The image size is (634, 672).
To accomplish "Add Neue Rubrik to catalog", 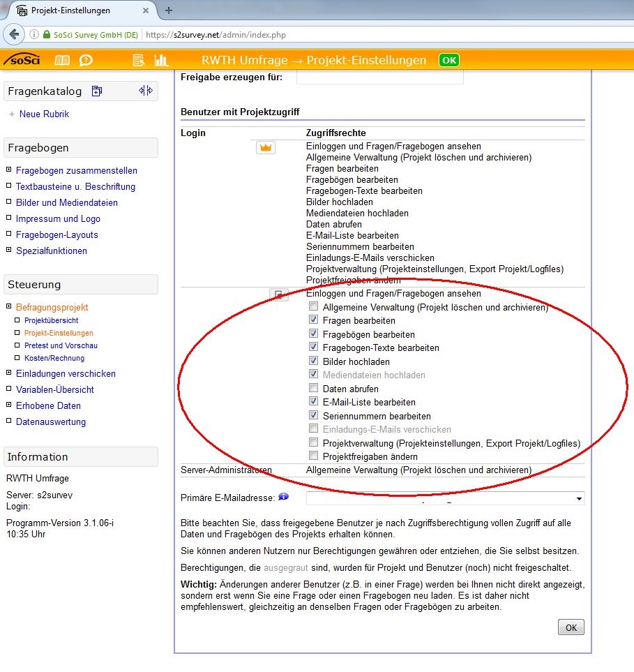I will [x=44, y=114].
